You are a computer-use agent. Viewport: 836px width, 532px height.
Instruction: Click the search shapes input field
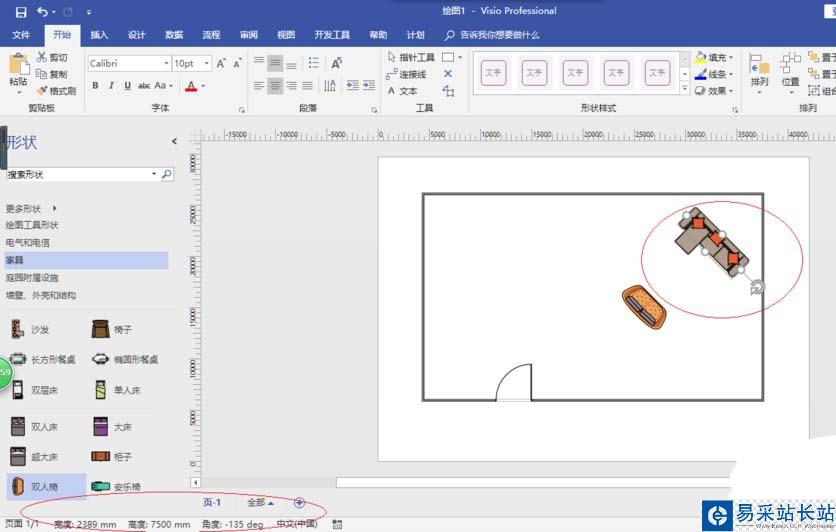tap(78, 174)
